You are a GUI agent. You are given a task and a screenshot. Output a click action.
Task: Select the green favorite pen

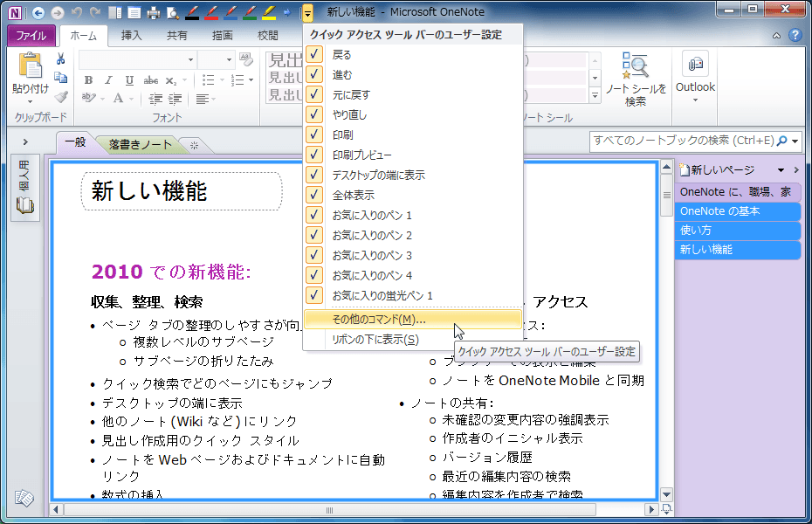(250, 12)
